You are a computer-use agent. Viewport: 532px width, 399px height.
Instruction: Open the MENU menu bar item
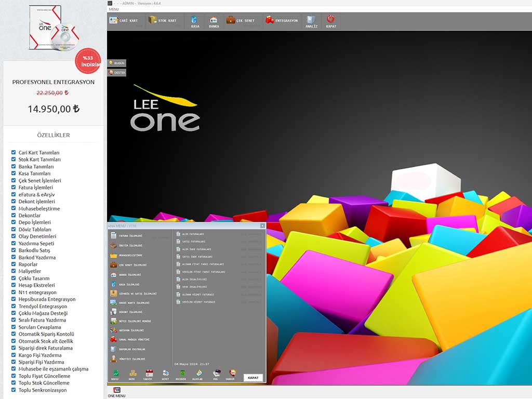(114, 9)
